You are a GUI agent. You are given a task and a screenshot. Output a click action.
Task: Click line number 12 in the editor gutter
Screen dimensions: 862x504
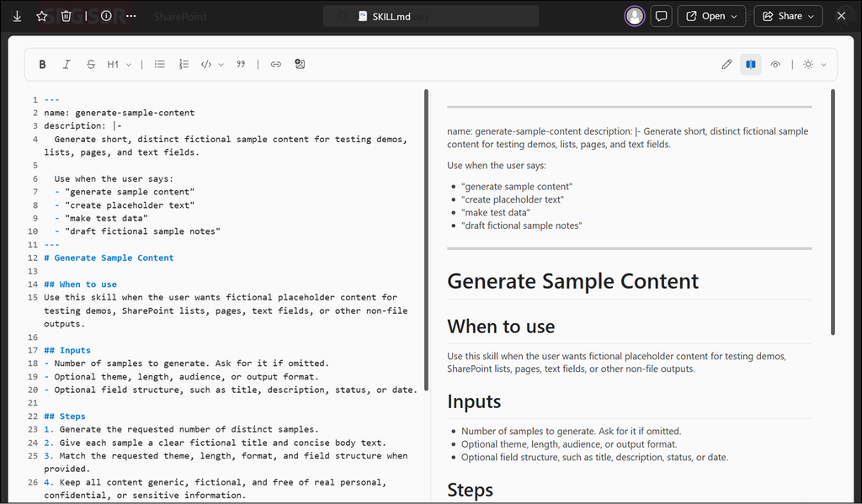[x=33, y=257]
